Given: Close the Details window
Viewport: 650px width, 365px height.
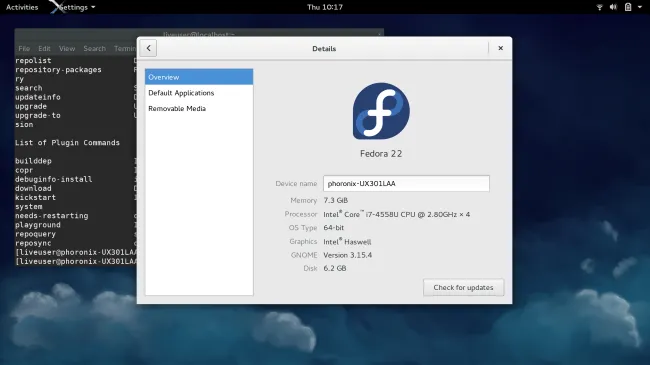Looking at the screenshot, I should click(500, 48).
